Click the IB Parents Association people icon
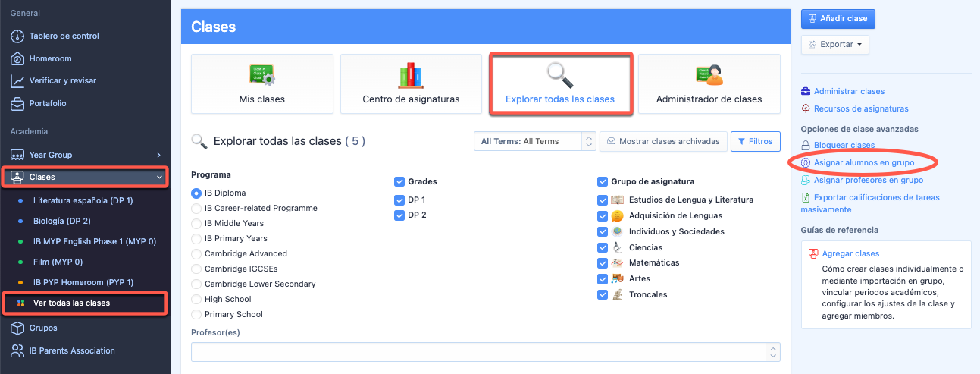Screen dimensions: 980x374 click(x=17, y=350)
